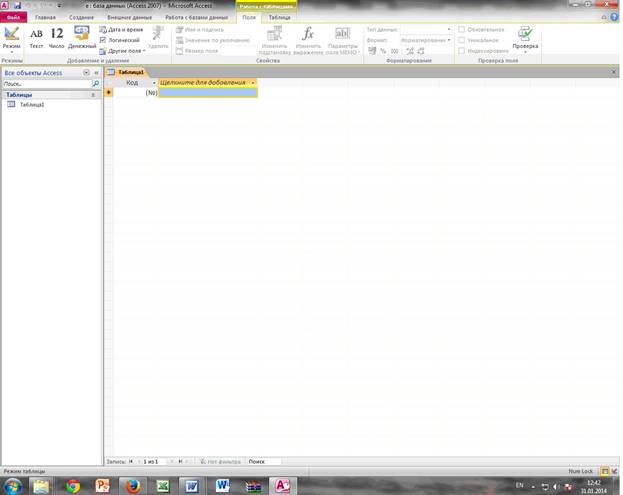Open customize quick access toolbar dropdown
The width and height of the screenshot is (623, 495).
pos(59,6)
